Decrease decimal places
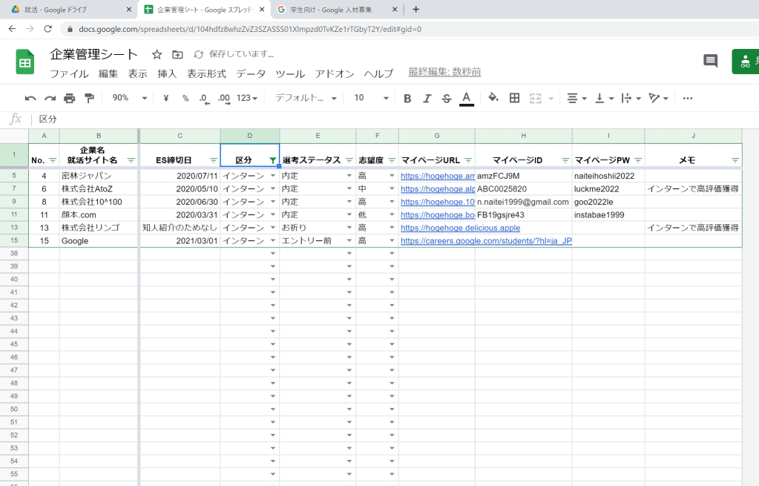Image resolution: width=759 pixels, height=486 pixels. coord(204,98)
